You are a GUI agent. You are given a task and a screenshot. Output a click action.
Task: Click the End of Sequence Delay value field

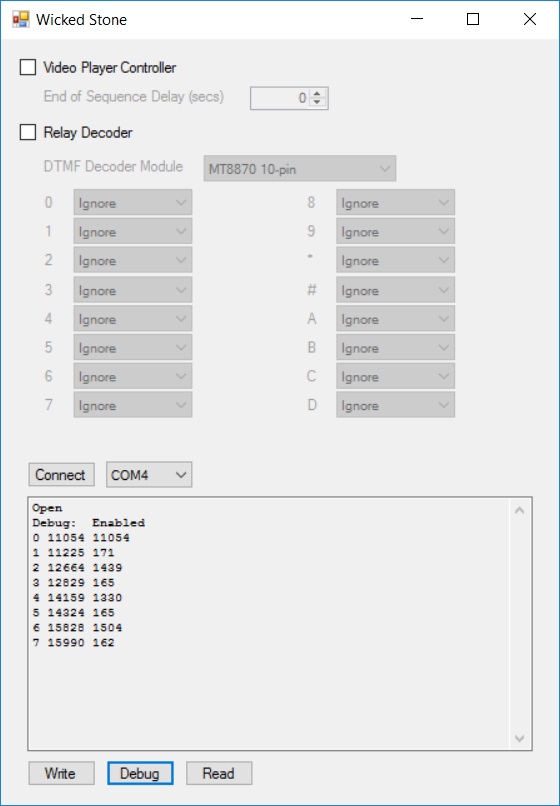click(281, 98)
